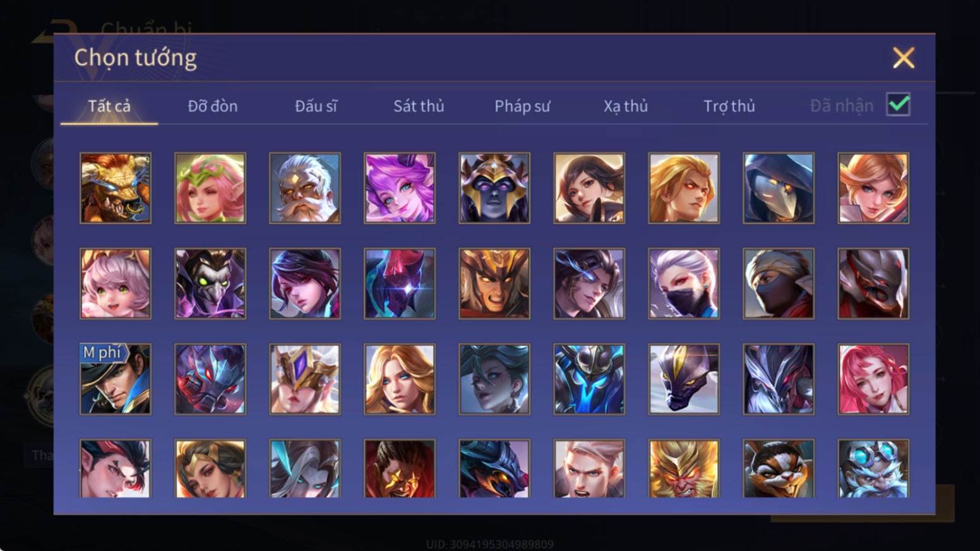Select the blonde blue-eyed woman hero

[400, 379]
